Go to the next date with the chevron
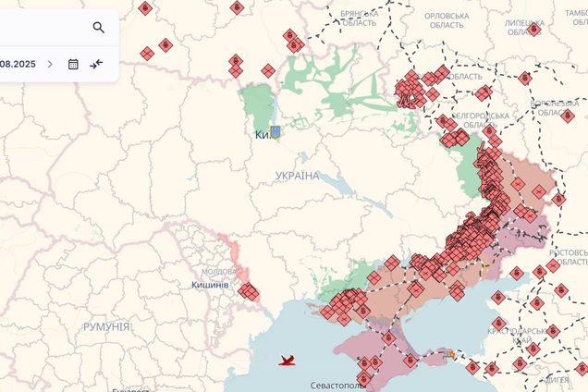The image size is (588, 392). click(50, 64)
